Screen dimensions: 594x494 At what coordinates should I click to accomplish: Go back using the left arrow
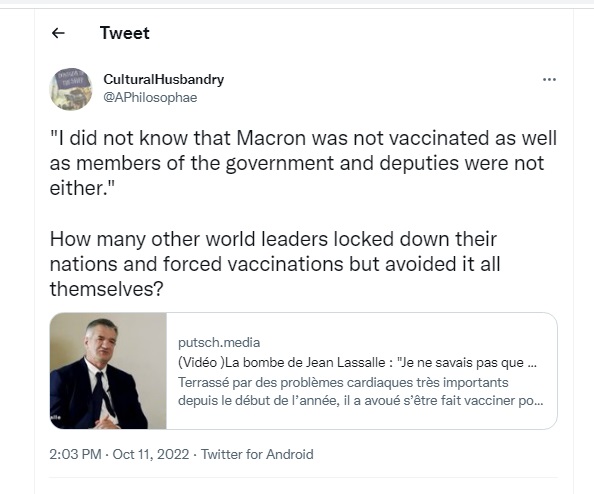[x=58, y=33]
